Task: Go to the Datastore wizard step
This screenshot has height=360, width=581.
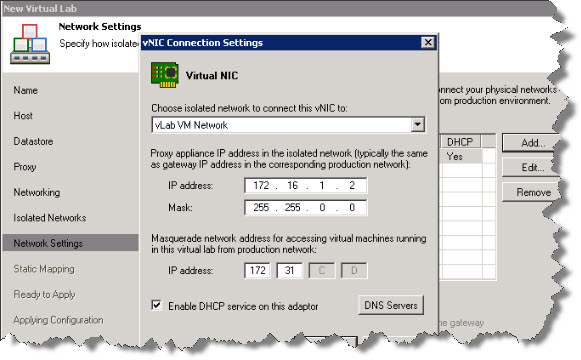Action: (33, 141)
